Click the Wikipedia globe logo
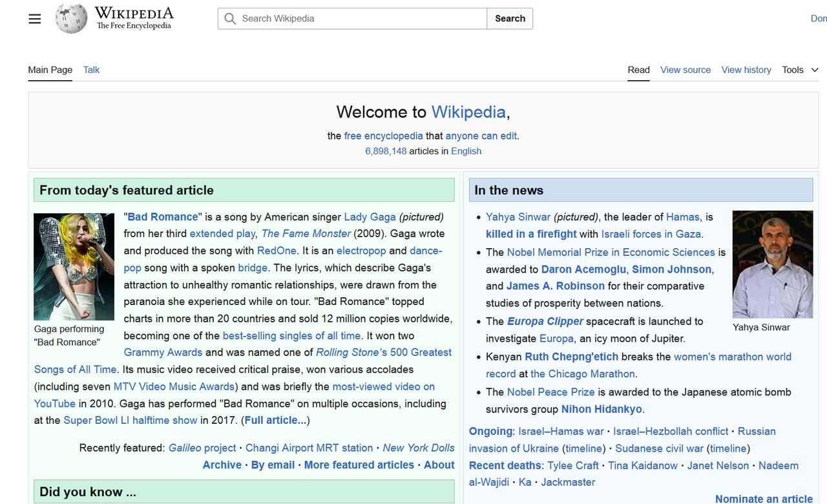This screenshot has width=827, height=504. pos(71,19)
